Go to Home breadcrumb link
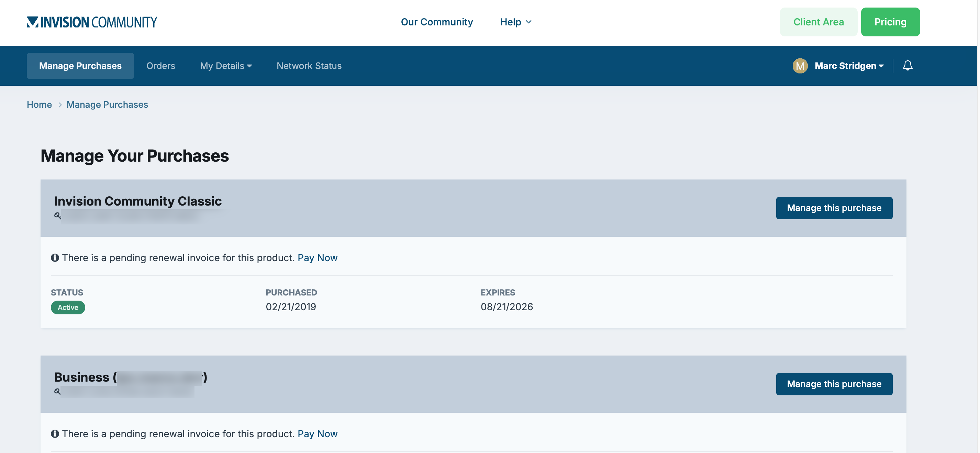This screenshot has width=980, height=453. 39,105
